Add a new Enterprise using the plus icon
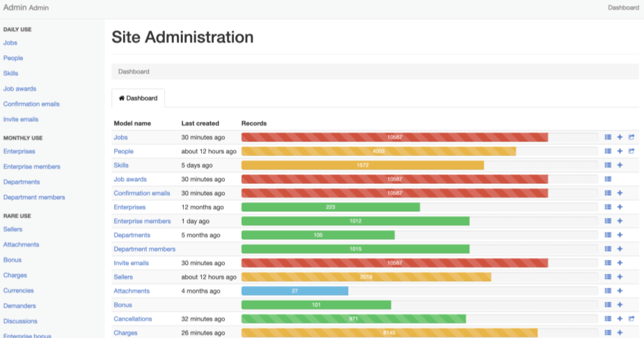 coord(620,207)
